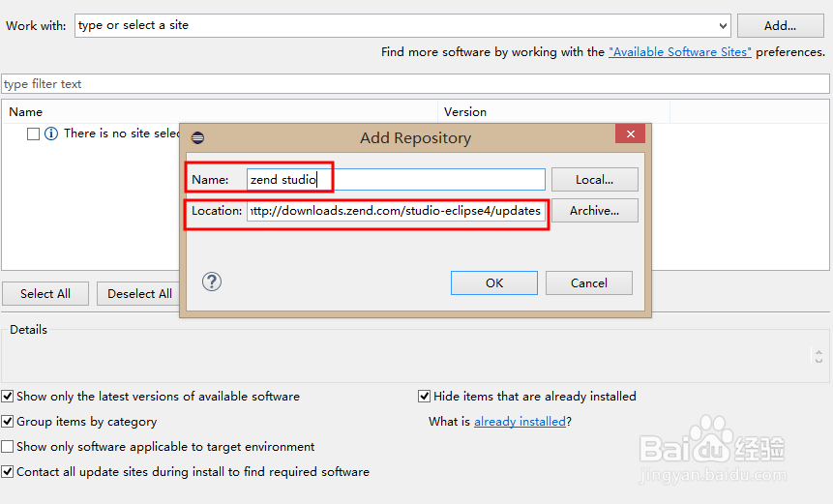833x504 pixels.
Task: Click the Local... button
Action: coord(594,180)
